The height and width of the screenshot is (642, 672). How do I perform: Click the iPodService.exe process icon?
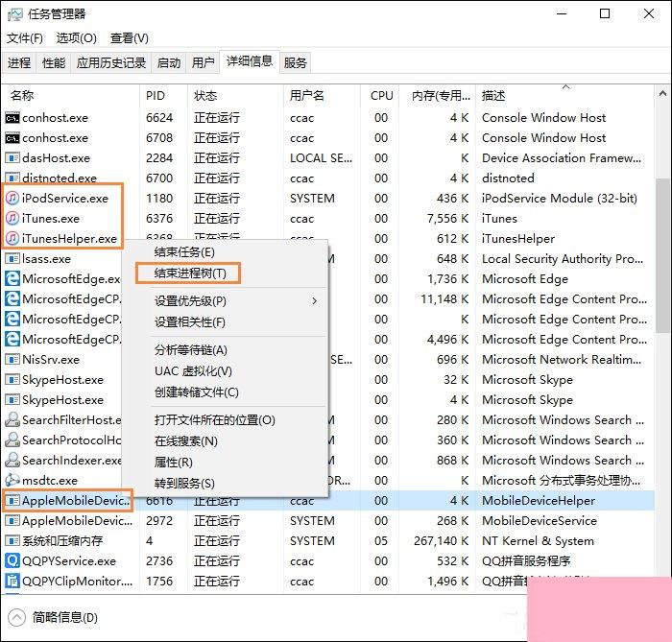click(12, 199)
